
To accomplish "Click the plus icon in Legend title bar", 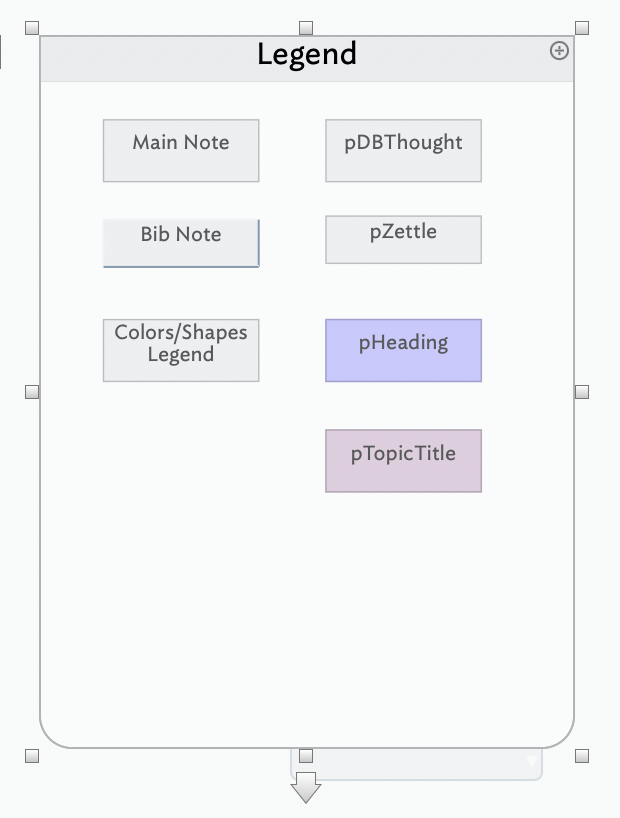I will 559,51.
